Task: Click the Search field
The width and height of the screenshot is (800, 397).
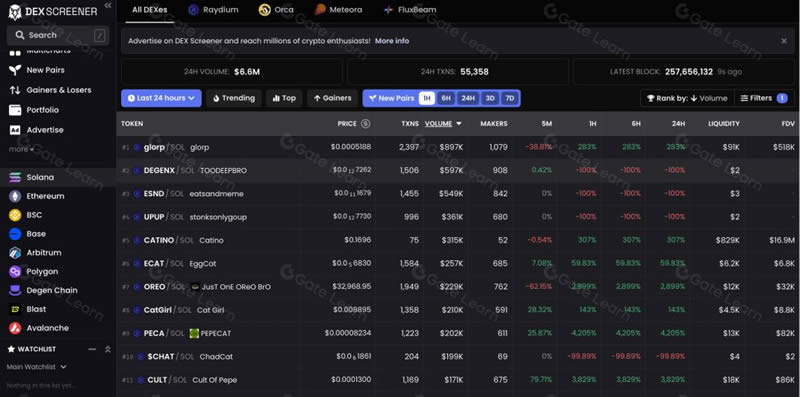Action: pyautogui.click(x=58, y=35)
